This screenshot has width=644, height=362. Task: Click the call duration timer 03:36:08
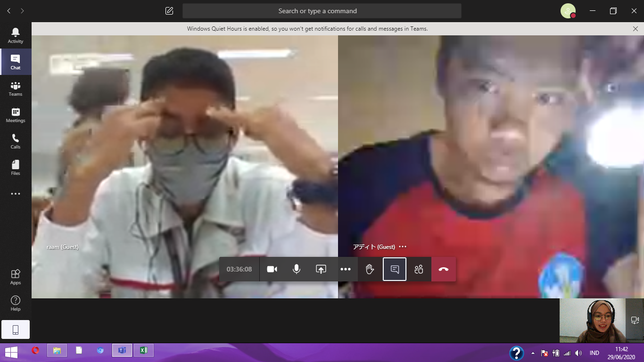tap(239, 269)
